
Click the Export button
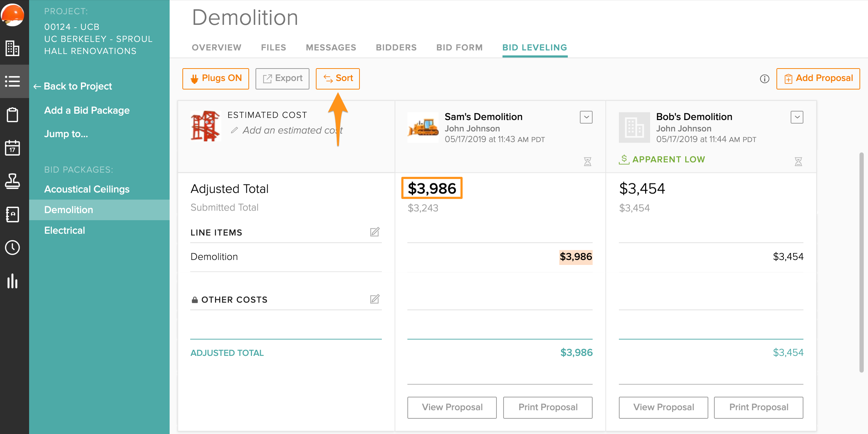[x=282, y=78]
